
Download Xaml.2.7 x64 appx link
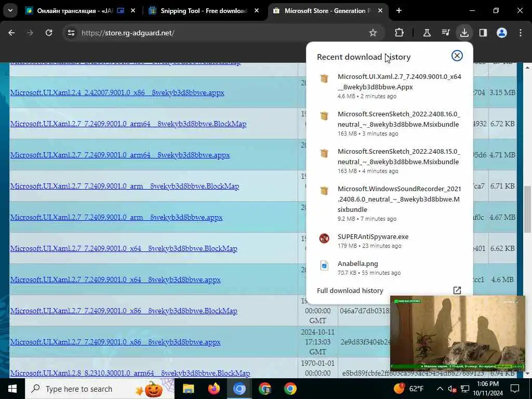pyautogui.click(x=115, y=280)
